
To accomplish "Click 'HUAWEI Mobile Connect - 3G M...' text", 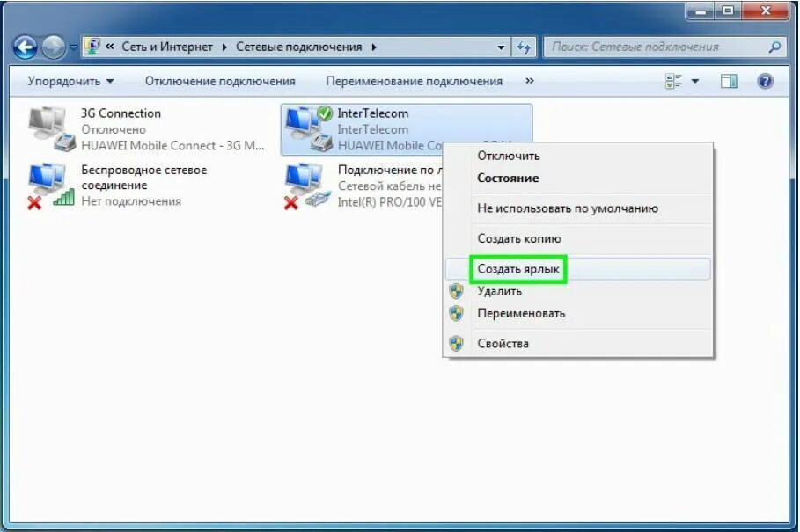I will pyautogui.click(x=172, y=146).
